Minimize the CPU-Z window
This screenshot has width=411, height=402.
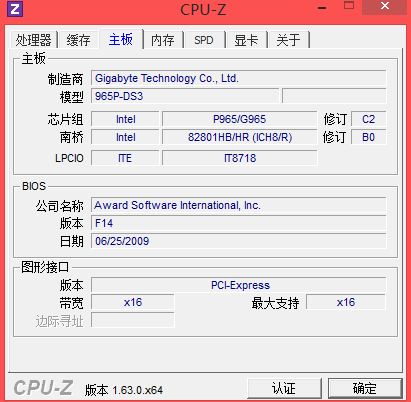click(x=322, y=7)
